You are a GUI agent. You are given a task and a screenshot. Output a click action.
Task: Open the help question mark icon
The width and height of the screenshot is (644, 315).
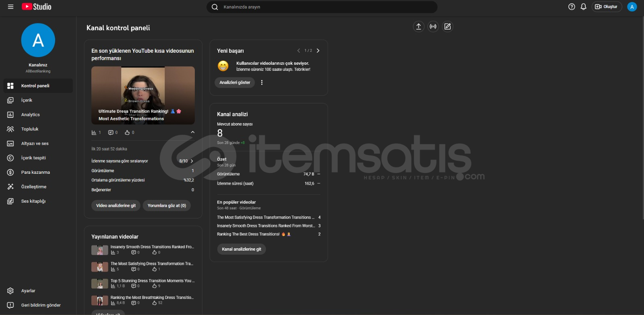(x=572, y=7)
